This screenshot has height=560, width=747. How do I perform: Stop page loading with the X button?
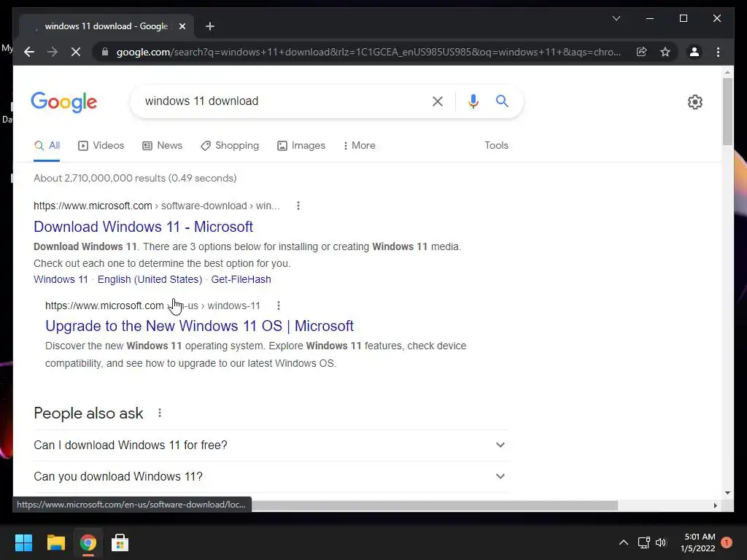pos(76,52)
